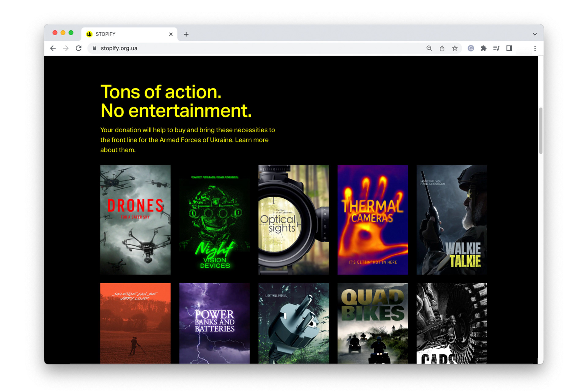Close the STOPIFY tab
Screen dimensions: 588x392
click(x=171, y=34)
